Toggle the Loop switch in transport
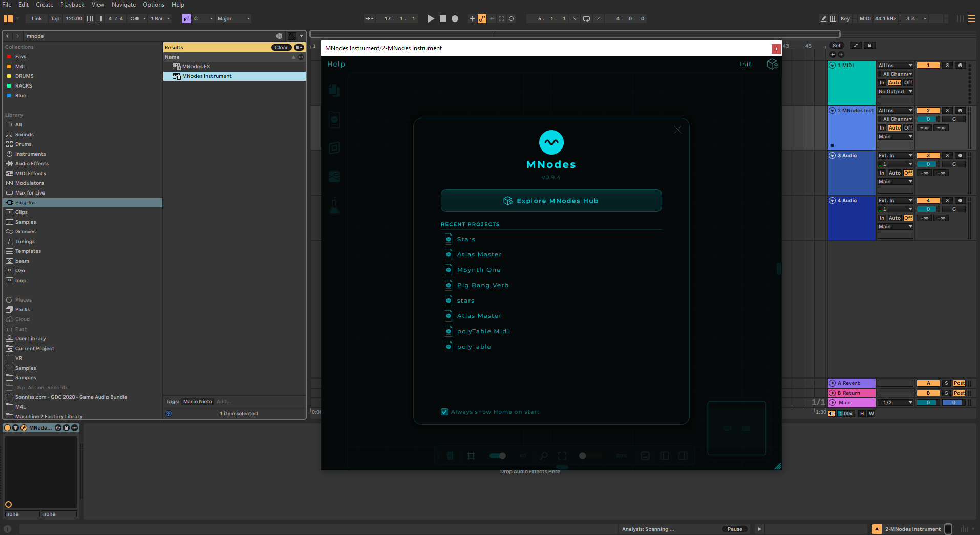 pos(586,19)
